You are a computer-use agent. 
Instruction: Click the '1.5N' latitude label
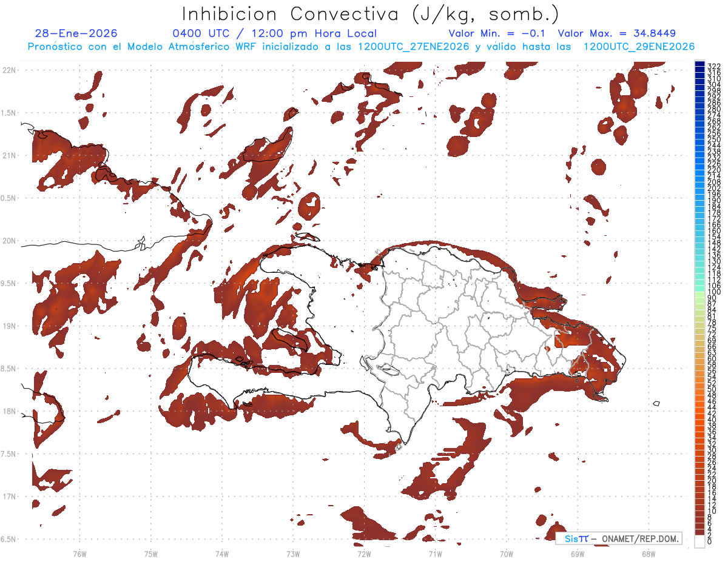point(9,113)
